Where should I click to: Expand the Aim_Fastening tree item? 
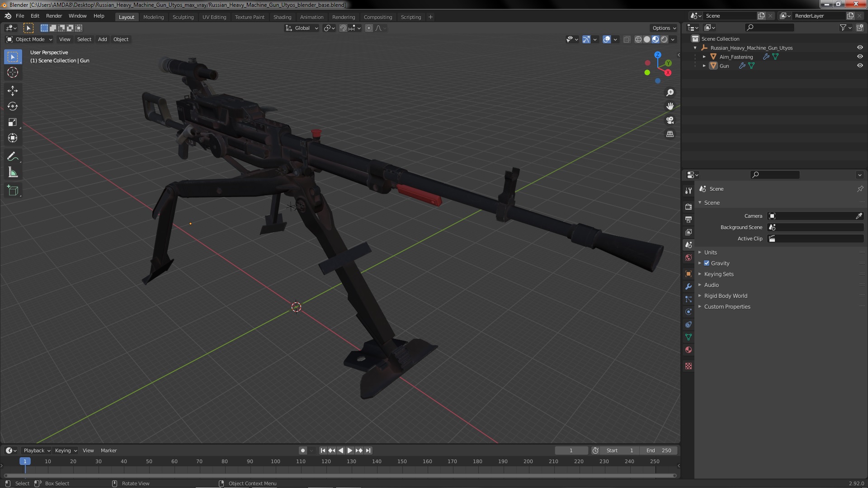pyautogui.click(x=704, y=56)
